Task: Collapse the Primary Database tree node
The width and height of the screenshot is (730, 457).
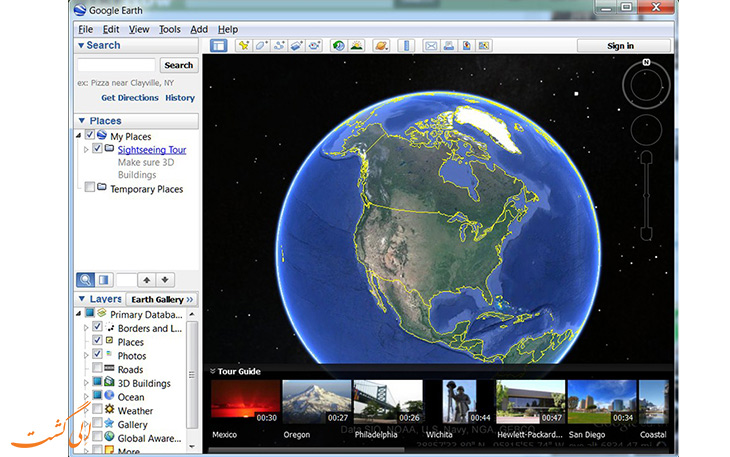Action: pos(79,314)
